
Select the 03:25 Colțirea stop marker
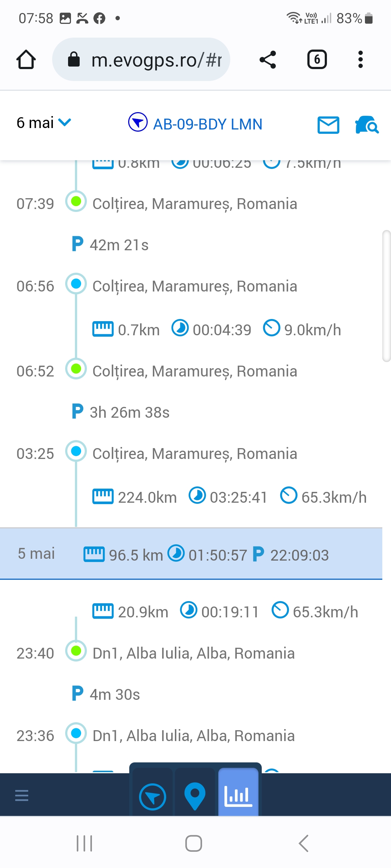point(76,451)
